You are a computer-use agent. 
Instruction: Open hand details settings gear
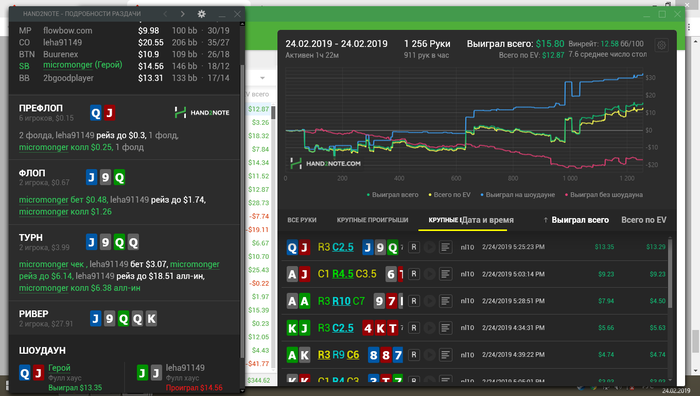click(202, 14)
